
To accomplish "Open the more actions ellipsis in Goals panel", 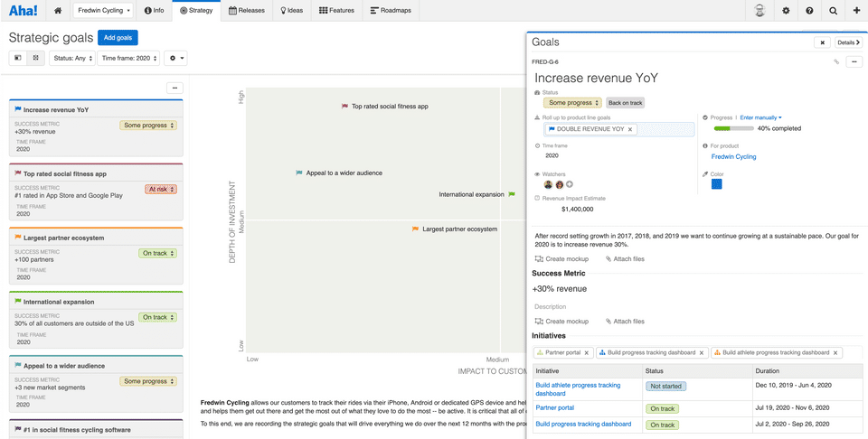I will [854, 62].
